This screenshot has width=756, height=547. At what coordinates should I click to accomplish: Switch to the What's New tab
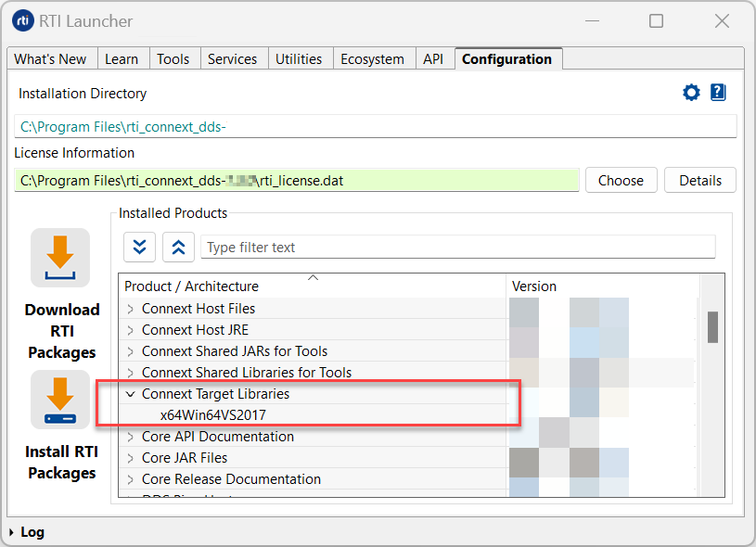point(50,59)
